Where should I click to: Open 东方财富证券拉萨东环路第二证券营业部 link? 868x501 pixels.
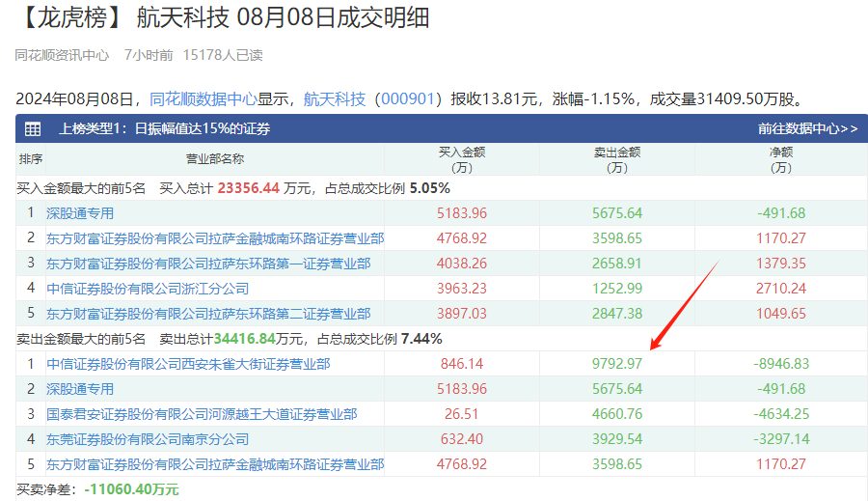point(208,314)
